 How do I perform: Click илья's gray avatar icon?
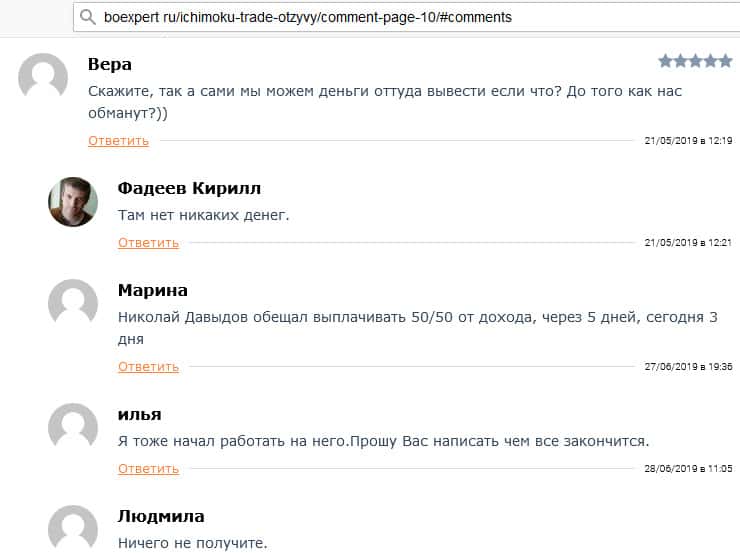point(73,427)
